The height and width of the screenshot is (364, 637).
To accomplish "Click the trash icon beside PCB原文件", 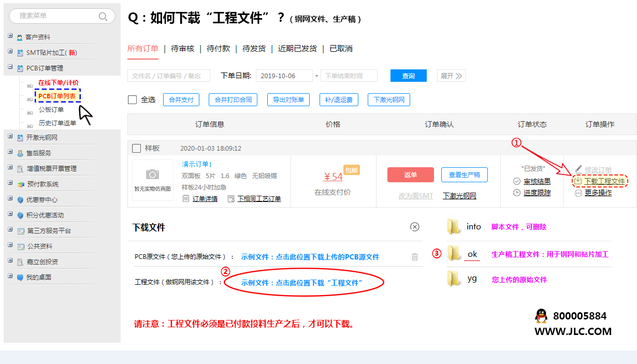I will [414, 257].
